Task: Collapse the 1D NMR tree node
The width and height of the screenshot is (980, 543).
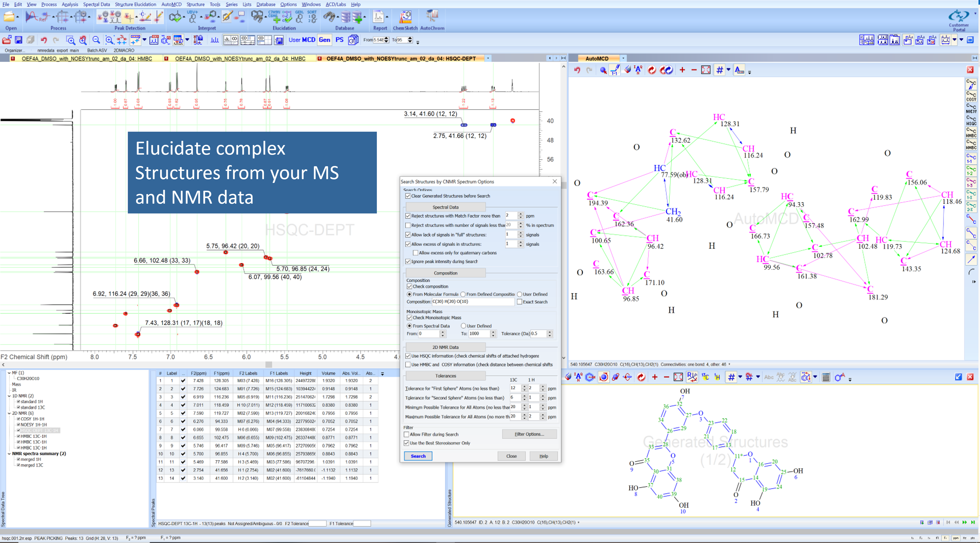Action: point(9,396)
